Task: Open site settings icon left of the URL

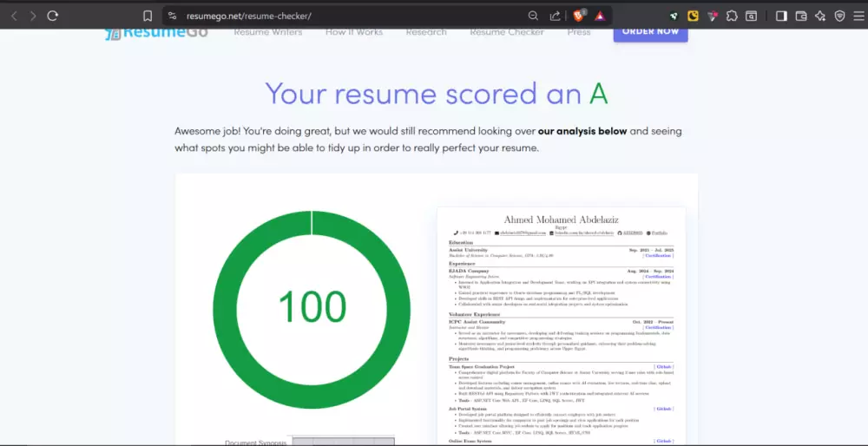Action: pos(173,16)
